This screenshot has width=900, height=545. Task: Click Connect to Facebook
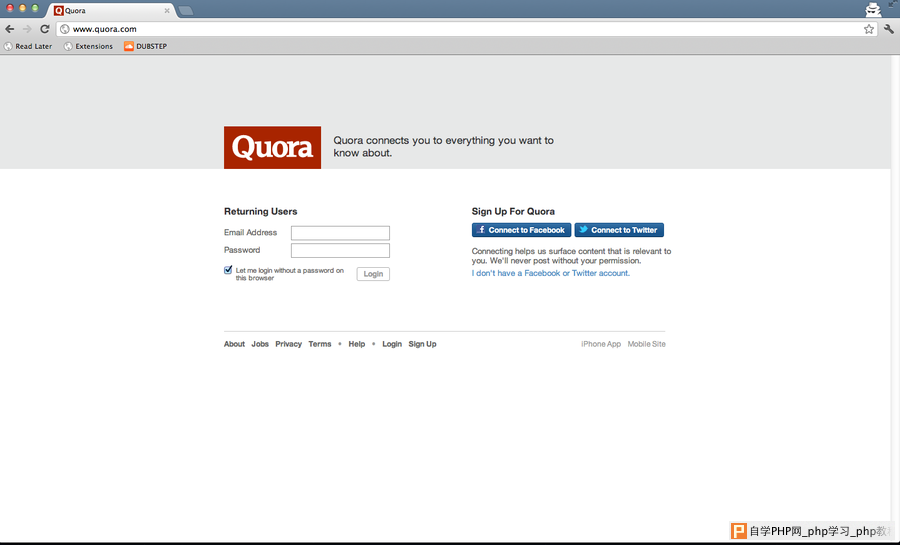click(x=521, y=230)
